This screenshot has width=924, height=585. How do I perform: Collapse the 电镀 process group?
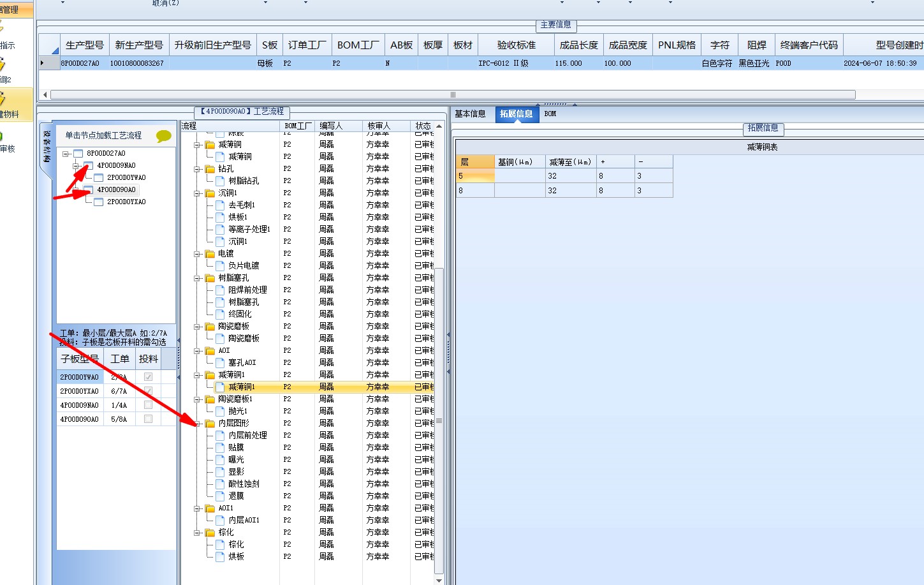tap(197, 254)
